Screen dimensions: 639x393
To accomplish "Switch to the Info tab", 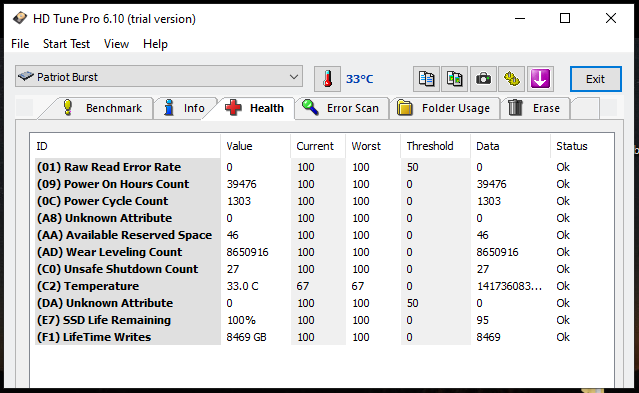I will coord(185,108).
